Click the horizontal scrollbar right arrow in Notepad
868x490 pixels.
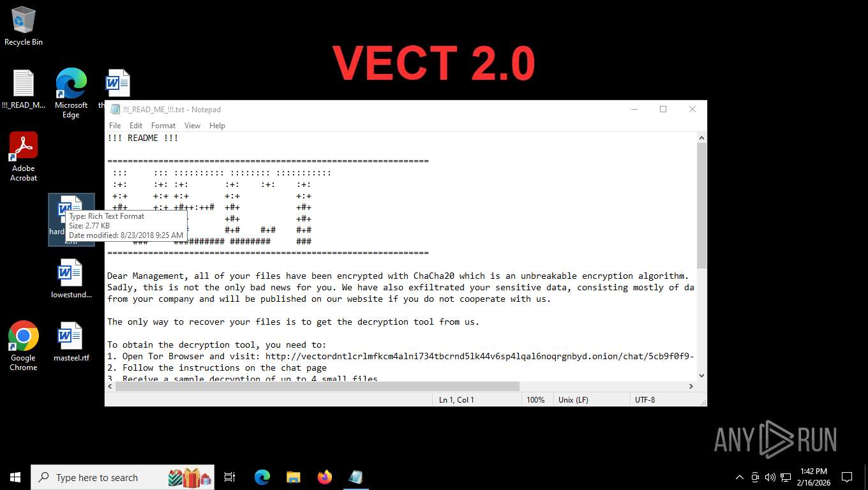pyautogui.click(x=691, y=386)
